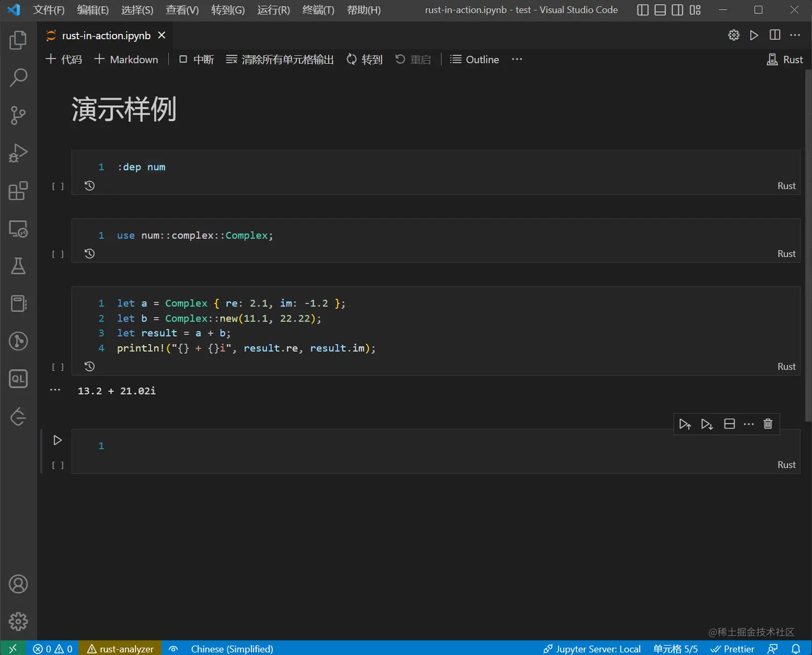Click the notebook settings gear in editor title
This screenshot has height=655, width=812.
click(x=734, y=35)
